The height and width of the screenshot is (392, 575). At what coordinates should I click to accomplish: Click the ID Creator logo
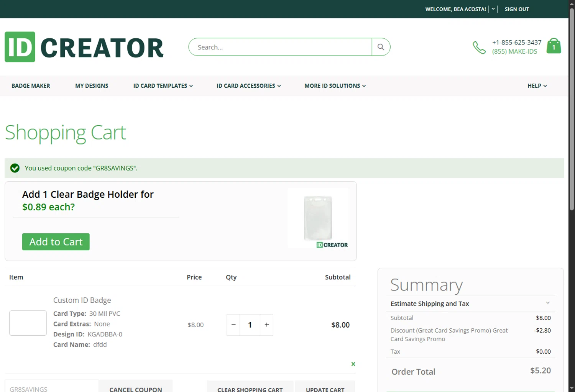point(84,47)
